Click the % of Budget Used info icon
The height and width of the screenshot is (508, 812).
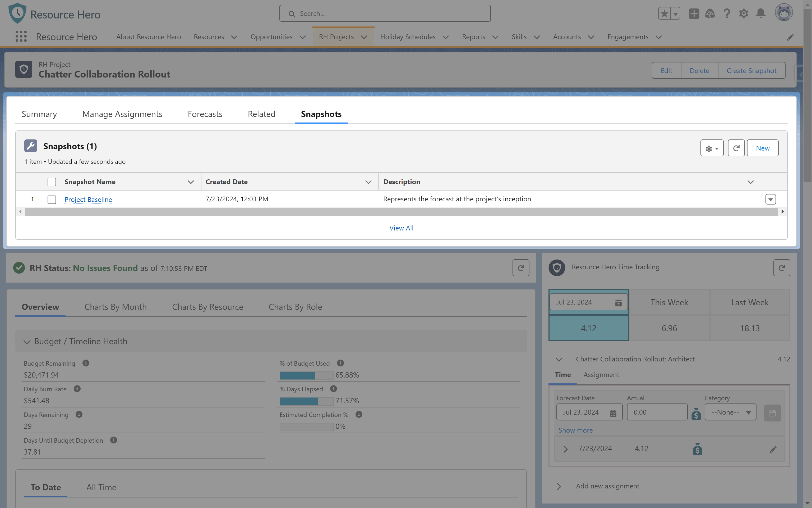tap(340, 363)
